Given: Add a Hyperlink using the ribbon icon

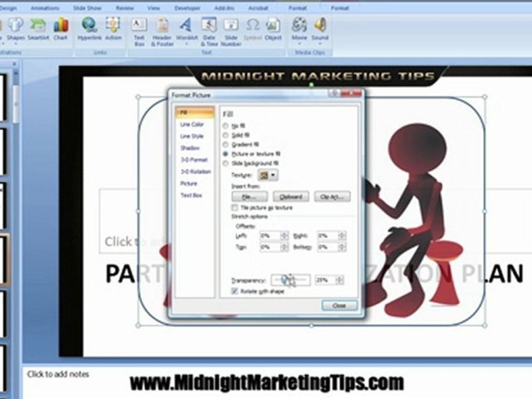Looking at the screenshot, I should click(90, 29).
